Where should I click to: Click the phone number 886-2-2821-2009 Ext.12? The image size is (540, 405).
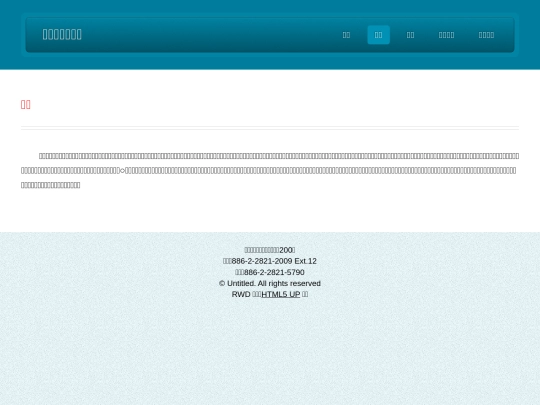[x=274, y=261]
